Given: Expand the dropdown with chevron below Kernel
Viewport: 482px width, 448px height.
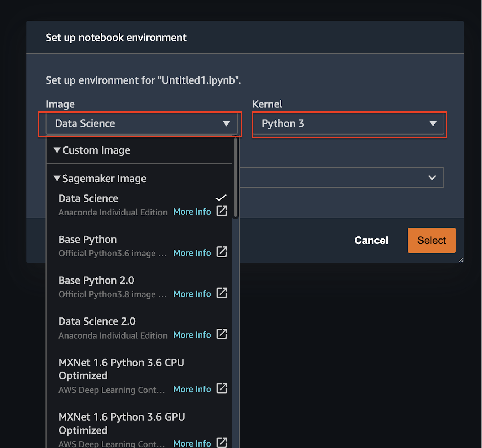Looking at the screenshot, I should 431,177.
